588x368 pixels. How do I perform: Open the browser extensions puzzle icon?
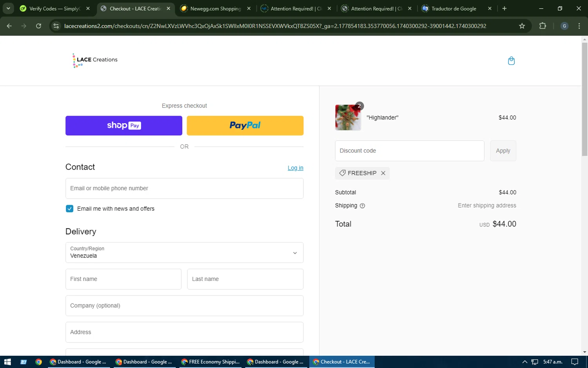click(543, 26)
